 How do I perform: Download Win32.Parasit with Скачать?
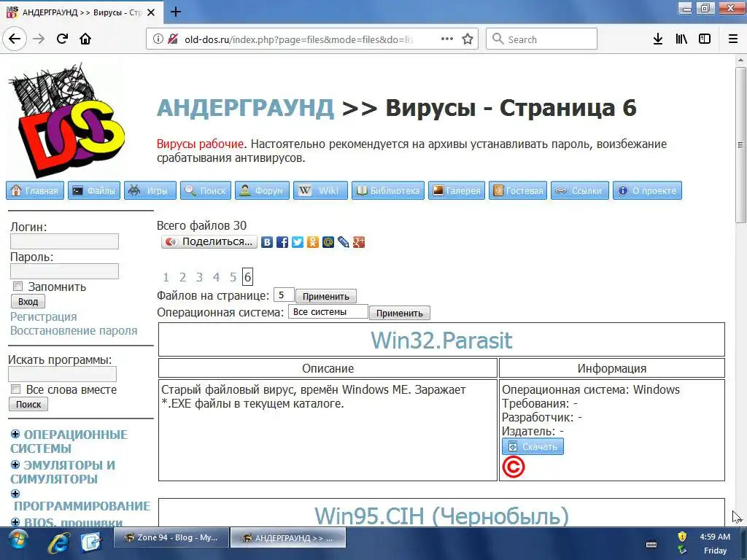click(x=533, y=447)
